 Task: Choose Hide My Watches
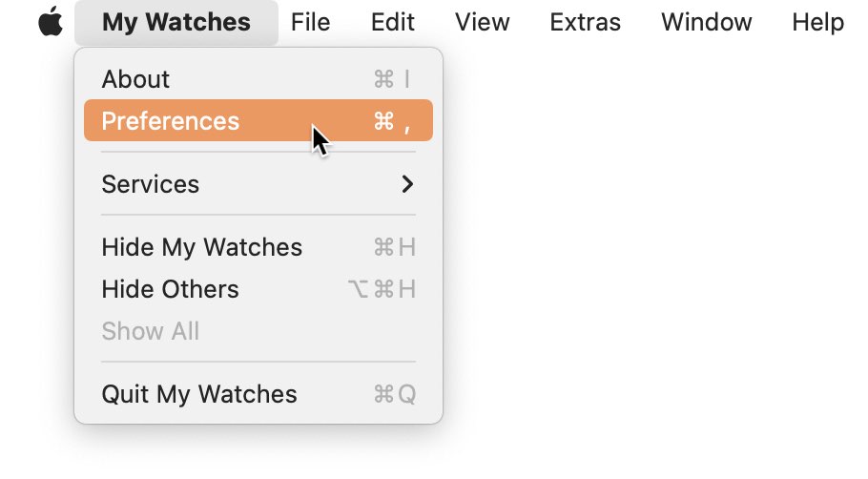click(x=258, y=247)
